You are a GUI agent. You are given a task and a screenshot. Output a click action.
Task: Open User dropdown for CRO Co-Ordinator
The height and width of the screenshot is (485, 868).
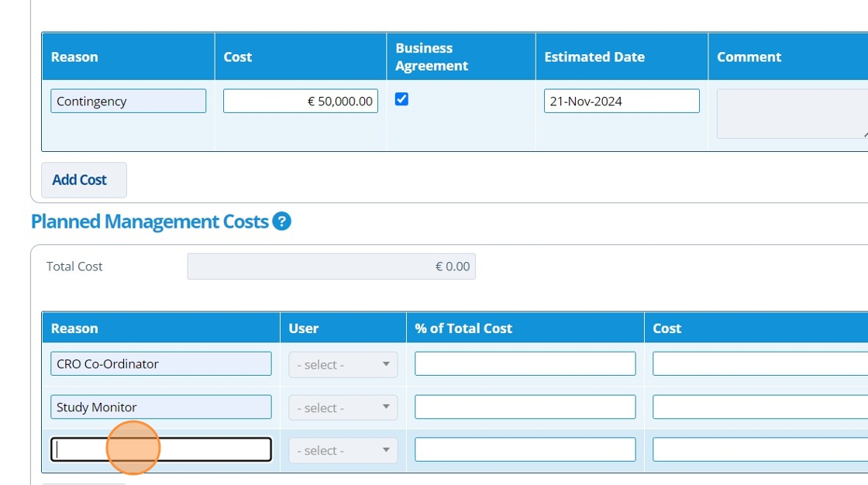[x=343, y=364]
